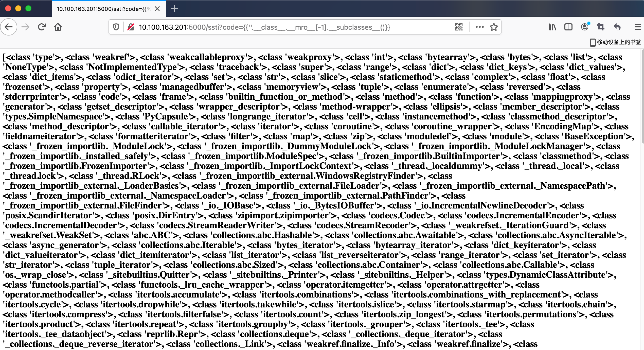Viewport: 644px width, 350px height.
Task: Toggle the sidebar view
Action: coord(568,27)
